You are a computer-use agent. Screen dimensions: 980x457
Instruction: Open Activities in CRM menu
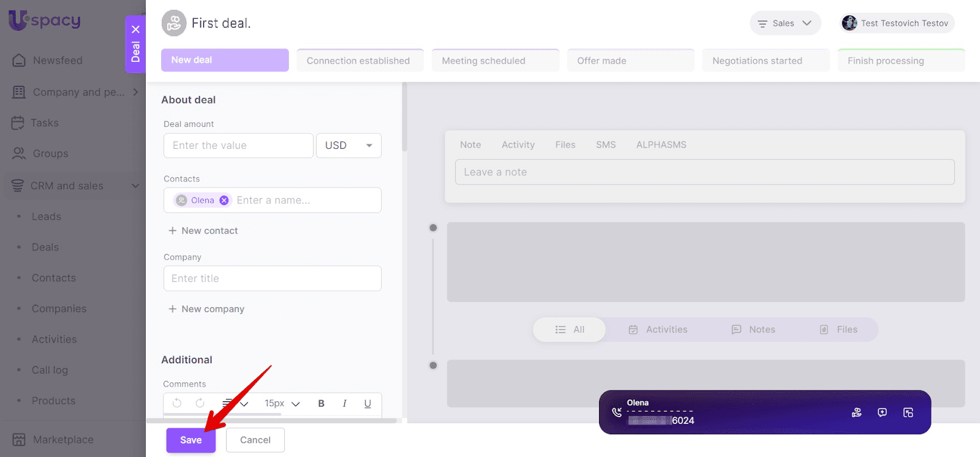coord(55,339)
